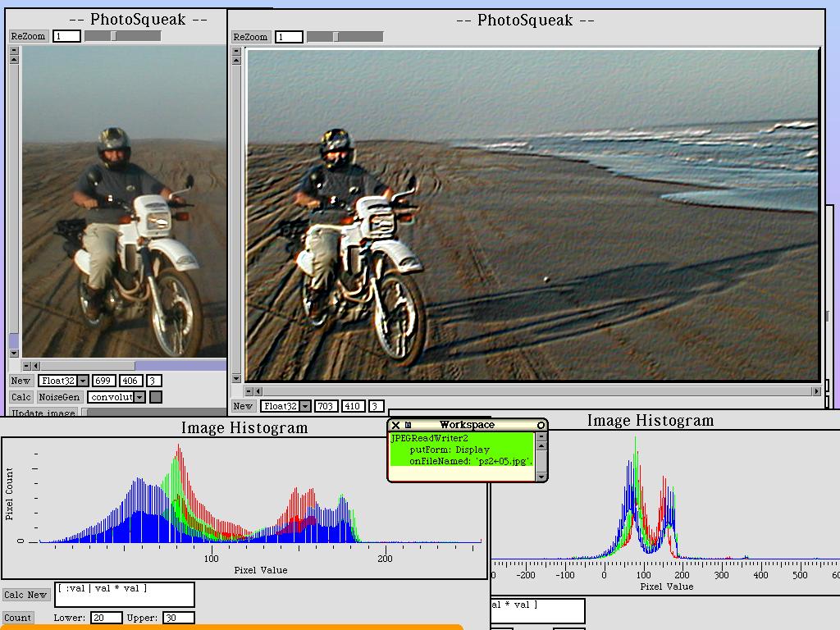Click the right PhotoSqueak window title
Image resolution: width=840 pixels, height=630 pixels.
click(525, 21)
